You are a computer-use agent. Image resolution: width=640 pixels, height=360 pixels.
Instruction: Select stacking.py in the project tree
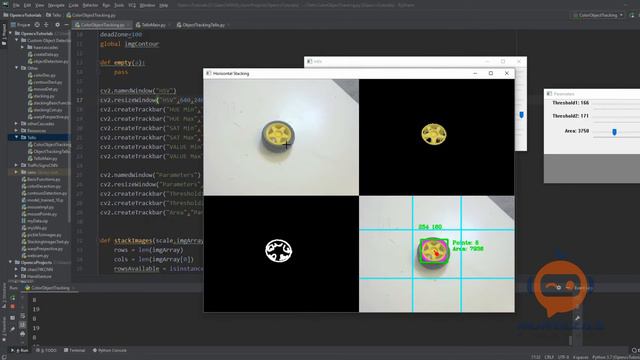pyautogui.click(x=41, y=96)
